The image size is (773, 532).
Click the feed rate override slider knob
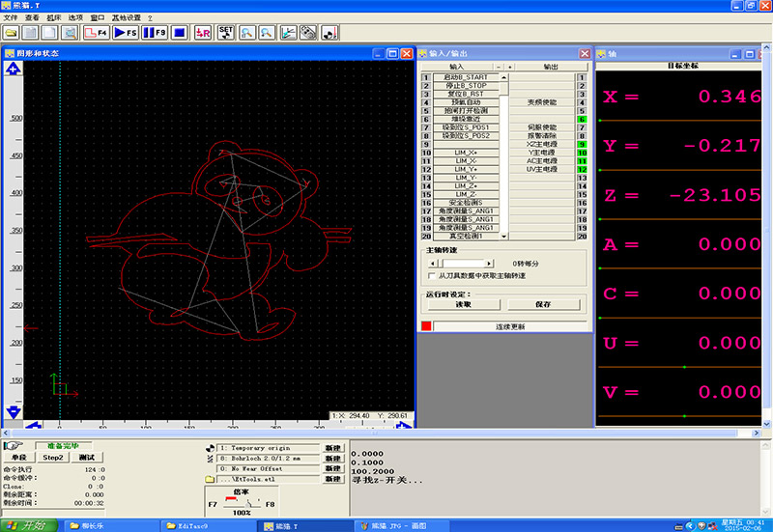click(x=249, y=504)
